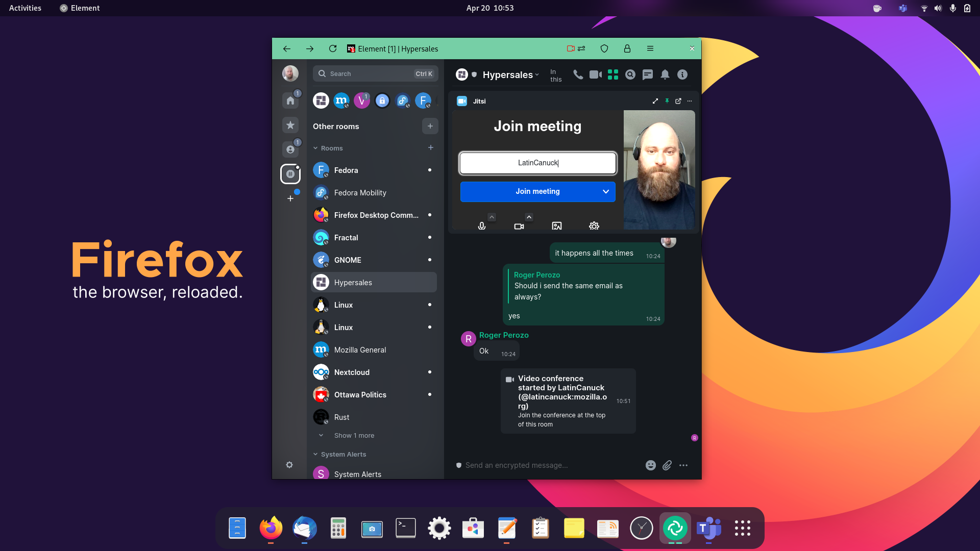The image size is (980, 551).
Task: Toggle Jitsi microphone mute
Action: point(482,226)
